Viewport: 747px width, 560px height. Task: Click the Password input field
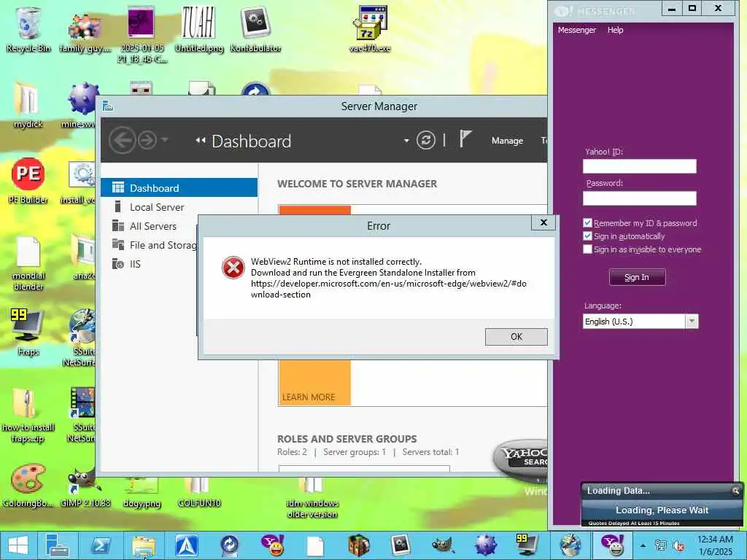[639, 198]
